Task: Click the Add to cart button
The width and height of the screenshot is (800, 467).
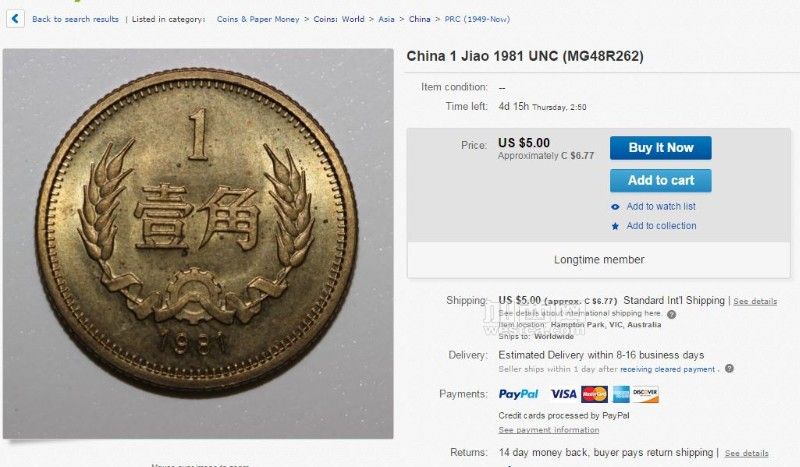Action: (661, 181)
